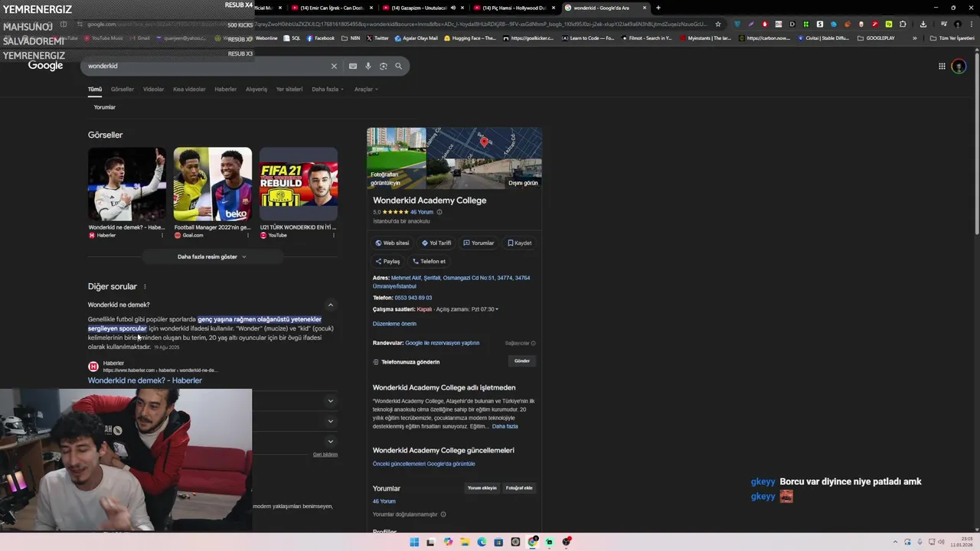The image size is (980, 551).
Task: Start voice search with the microphone icon
Action: pyautogui.click(x=368, y=66)
